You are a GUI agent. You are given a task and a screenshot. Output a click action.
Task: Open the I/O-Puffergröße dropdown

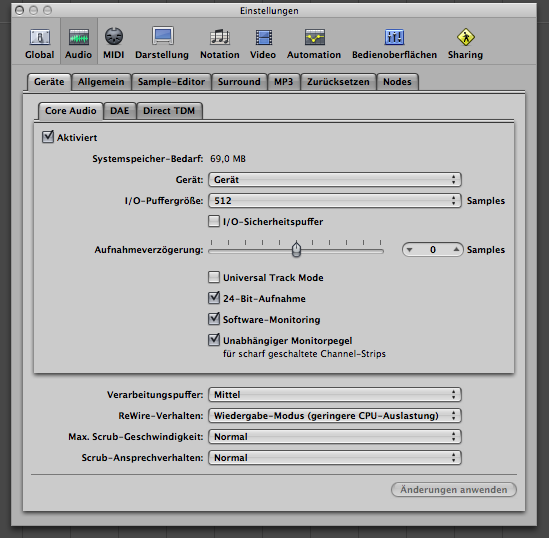pyautogui.click(x=335, y=201)
